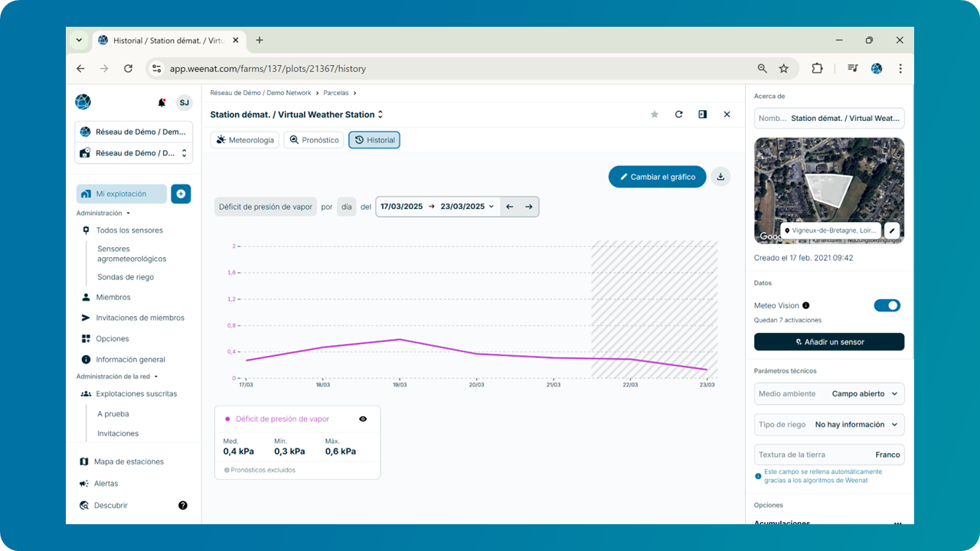Open Opciones in the sidebar
The height and width of the screenshot is (551, 980).
(x=113, y=338)
